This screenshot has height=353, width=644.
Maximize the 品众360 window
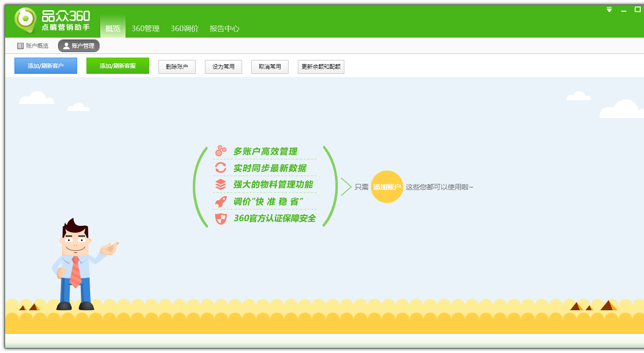click(x=637, y=9)
